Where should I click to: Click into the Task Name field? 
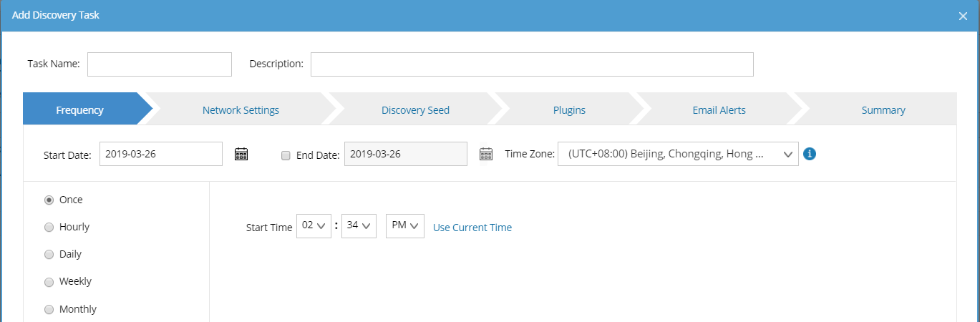tap(160, 64)
